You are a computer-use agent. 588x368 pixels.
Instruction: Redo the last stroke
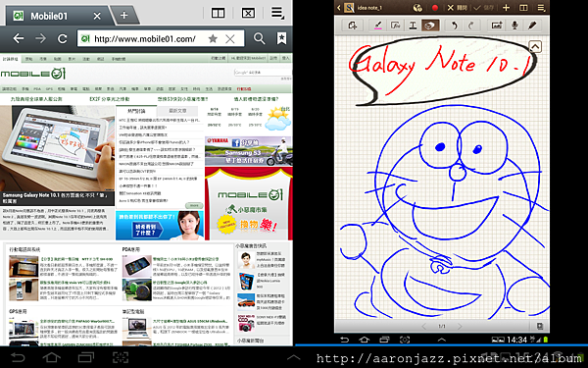point(471,26)
